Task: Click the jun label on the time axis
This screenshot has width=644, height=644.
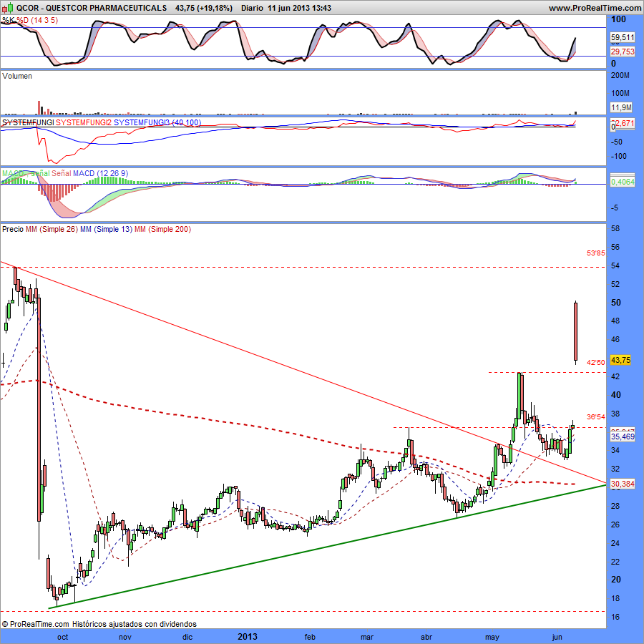Action: pos(557,637)
